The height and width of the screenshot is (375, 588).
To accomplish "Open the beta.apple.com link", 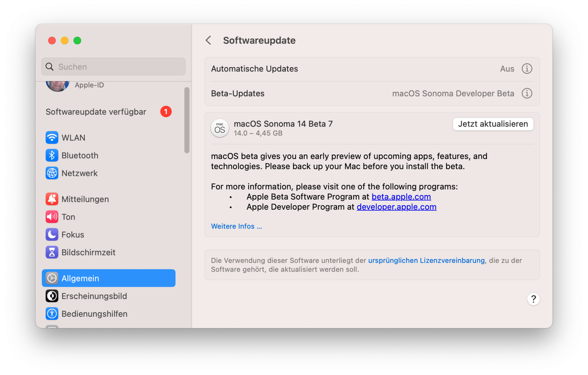I will tap(401, 197).
